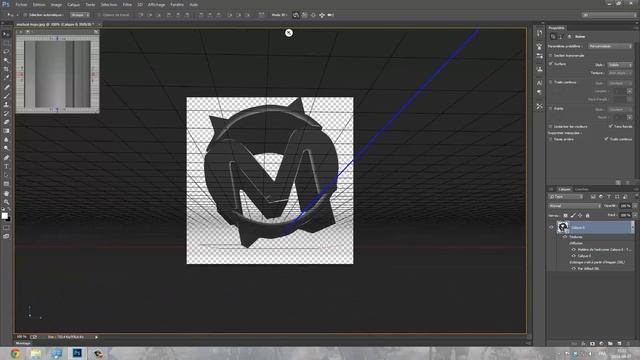Select the Crop tool
Image resolution: width=640 pixels, height=360 pixels.
click(6, 69)
